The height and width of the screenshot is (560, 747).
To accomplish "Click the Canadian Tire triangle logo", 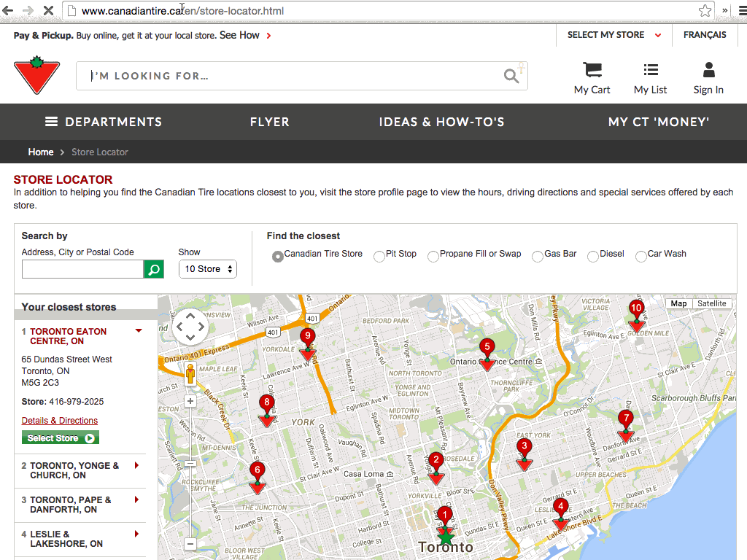I will click(x=37, y=75).
